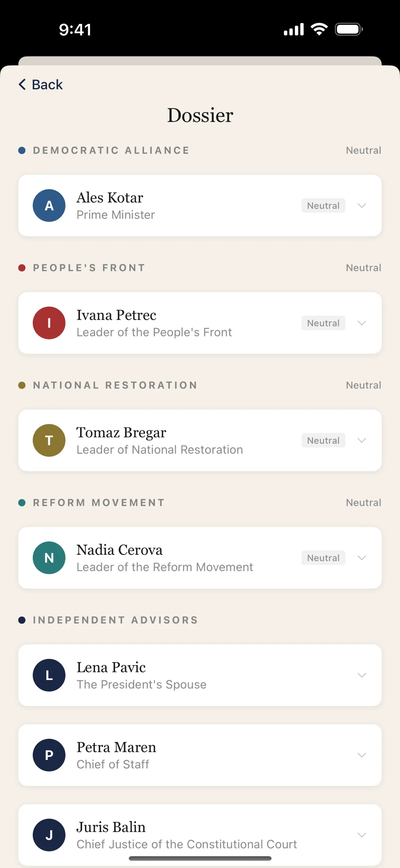The height and width of the screenshot is (868, 400).
Task: Go Back to the previous screen
Action: click(40, 85)
